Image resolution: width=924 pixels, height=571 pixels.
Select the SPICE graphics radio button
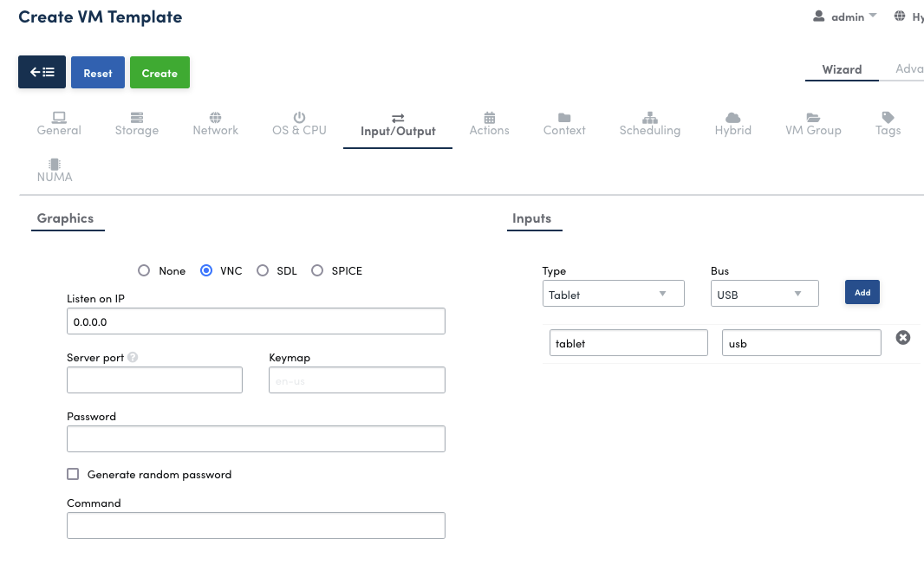[x=317, y=270]
